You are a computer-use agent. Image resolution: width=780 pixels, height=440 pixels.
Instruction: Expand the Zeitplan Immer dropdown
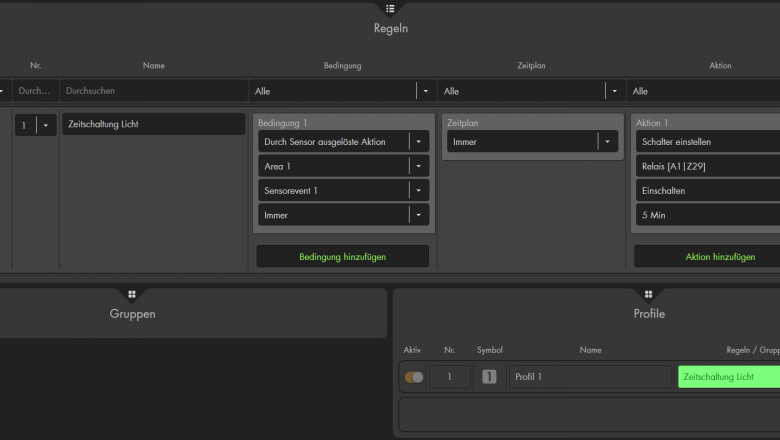[x=607, y=142]
